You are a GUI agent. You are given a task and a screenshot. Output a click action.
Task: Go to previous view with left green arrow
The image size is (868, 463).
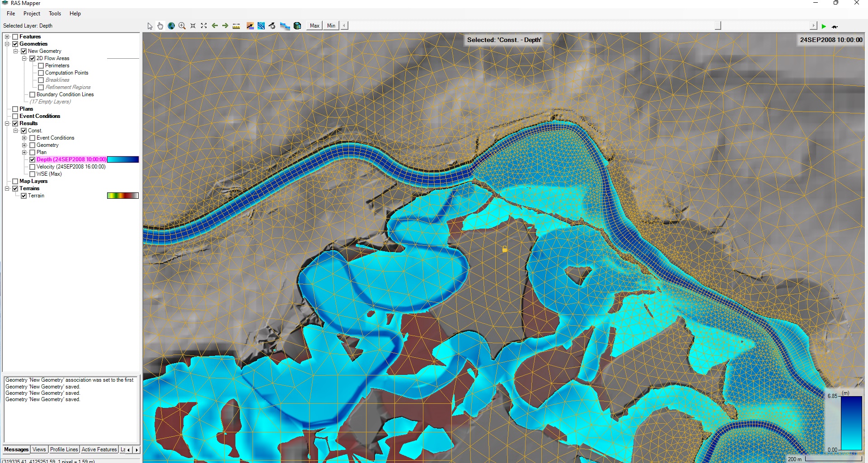tap(215, 26)
